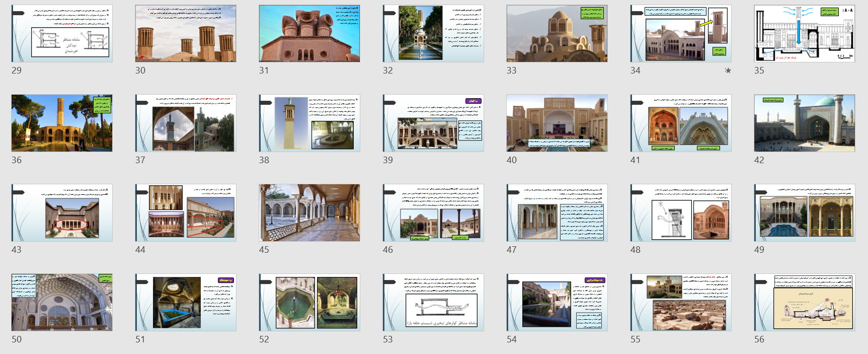Click the slide number label "35"
The width and height of the screenshot is (868, 354).
click(759, 70)
